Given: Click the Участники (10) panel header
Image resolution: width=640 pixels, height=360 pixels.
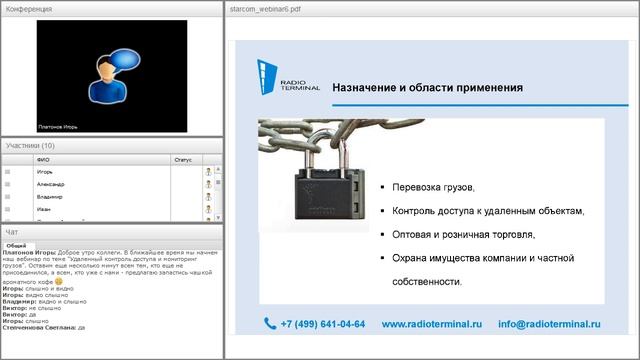Looking at the screenshot, I should [112, 146].
